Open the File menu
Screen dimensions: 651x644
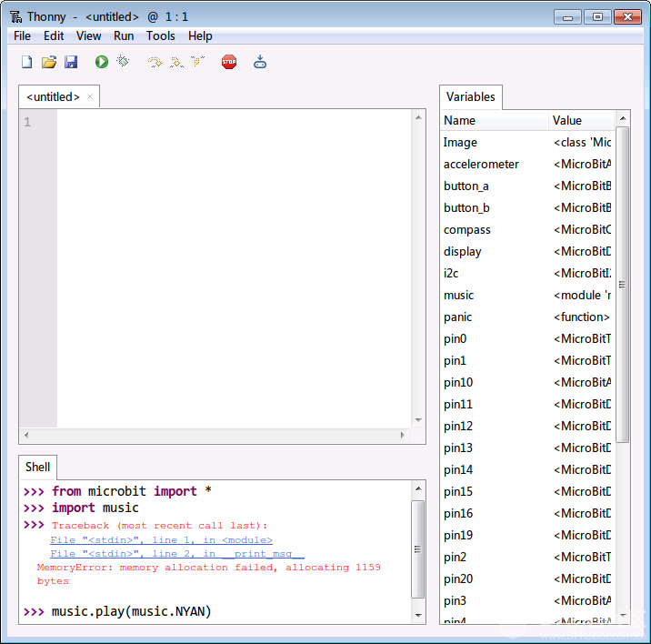pyautogui.click(x=22, y=36)
